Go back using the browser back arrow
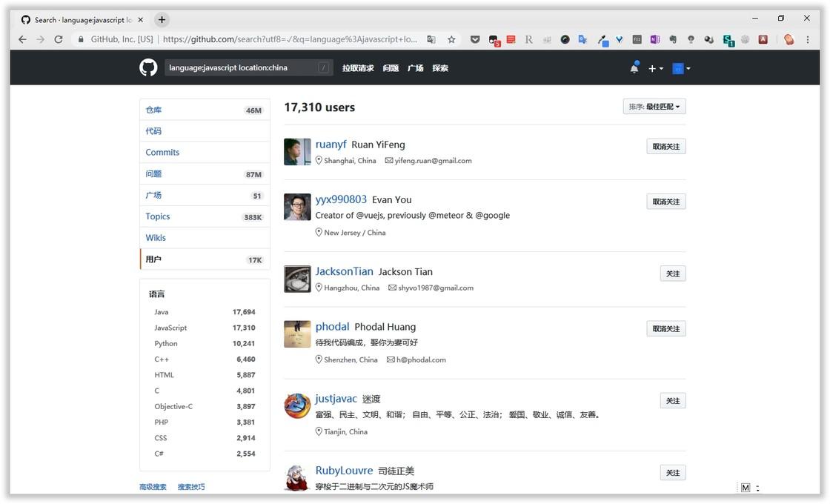This screenshot has height=504, width=830. pyautogui.click(x=21, y=39)
